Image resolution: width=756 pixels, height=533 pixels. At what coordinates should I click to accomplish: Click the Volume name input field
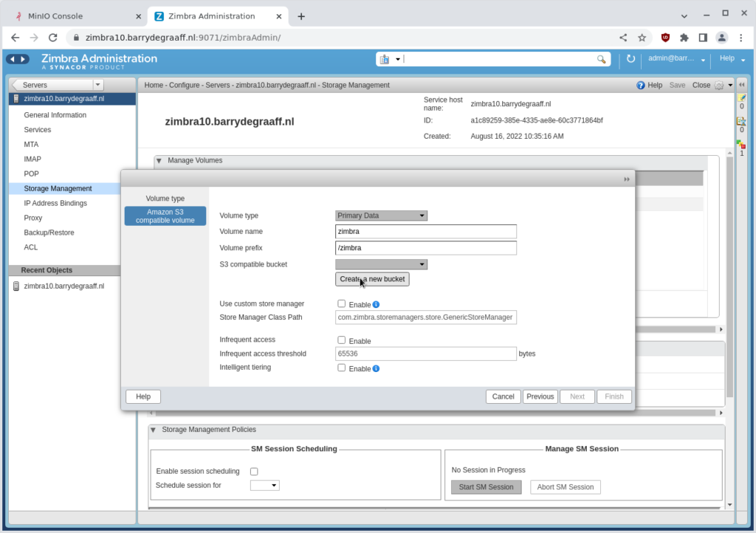pos(426,232)
